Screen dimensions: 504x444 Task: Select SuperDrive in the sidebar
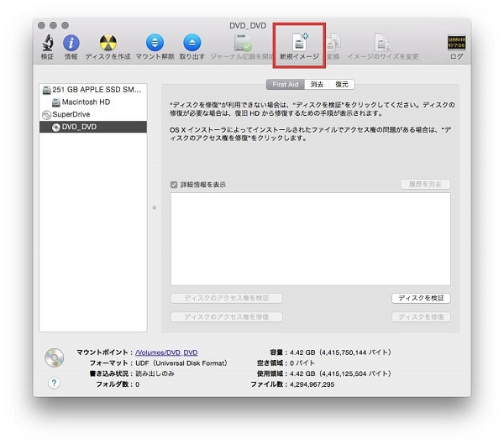click(x=71, y=114)
